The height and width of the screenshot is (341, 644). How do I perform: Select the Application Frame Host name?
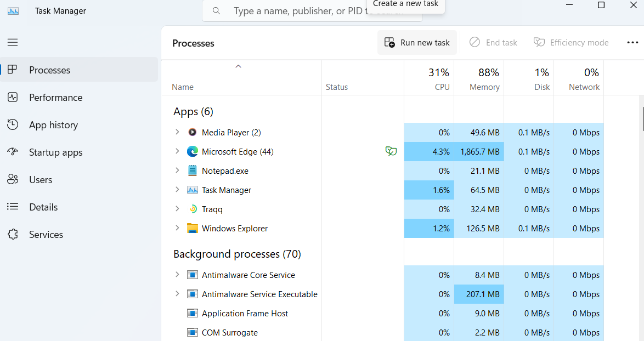245,314
